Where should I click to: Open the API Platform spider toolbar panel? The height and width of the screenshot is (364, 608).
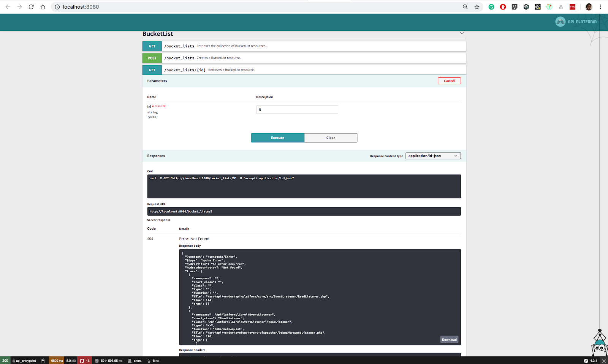(x=43, y=361)
